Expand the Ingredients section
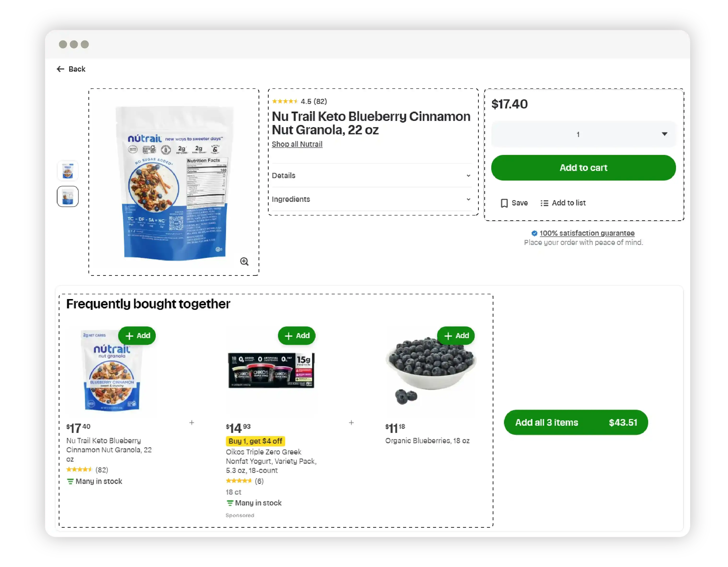The height and width of the screenshot is (567, 728). pos(372,199)
